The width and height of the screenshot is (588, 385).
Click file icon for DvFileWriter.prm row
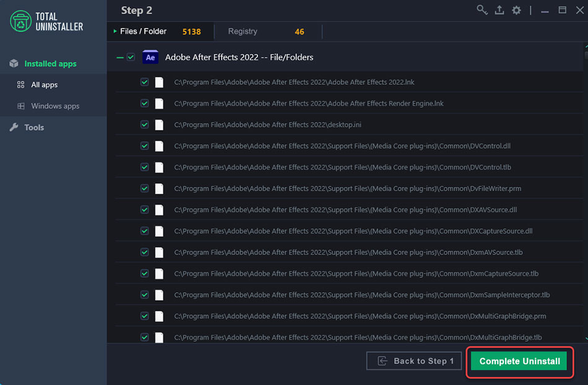tap(159, 189)
